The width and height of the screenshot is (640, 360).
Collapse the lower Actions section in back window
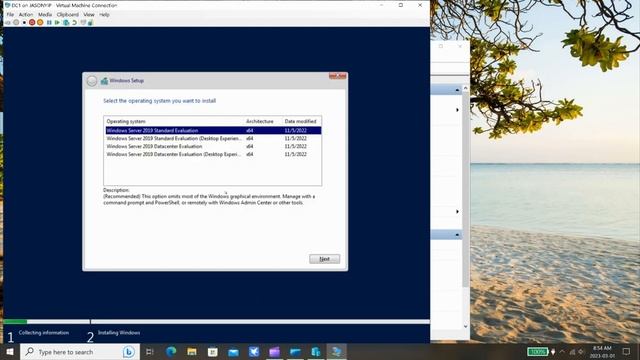coord(457,235)
